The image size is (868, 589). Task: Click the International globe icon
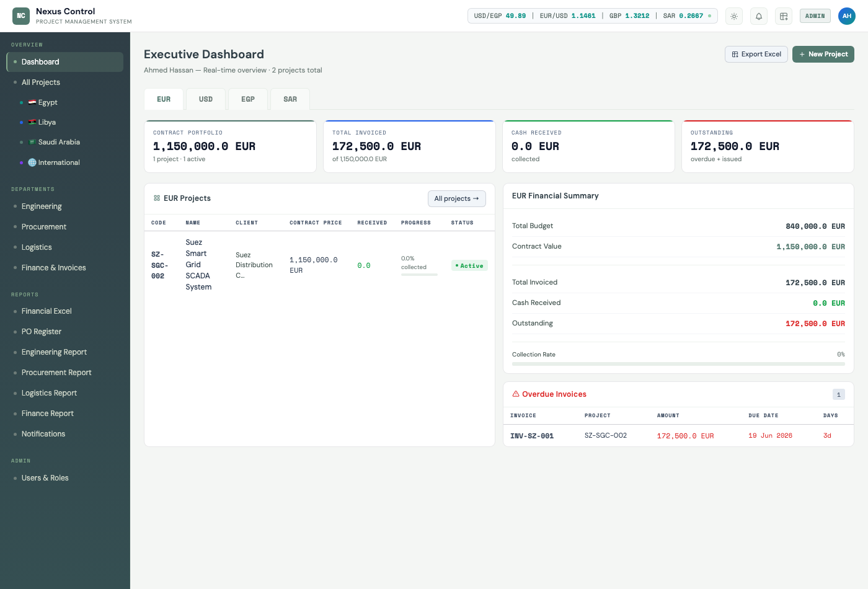click(32, 162)
